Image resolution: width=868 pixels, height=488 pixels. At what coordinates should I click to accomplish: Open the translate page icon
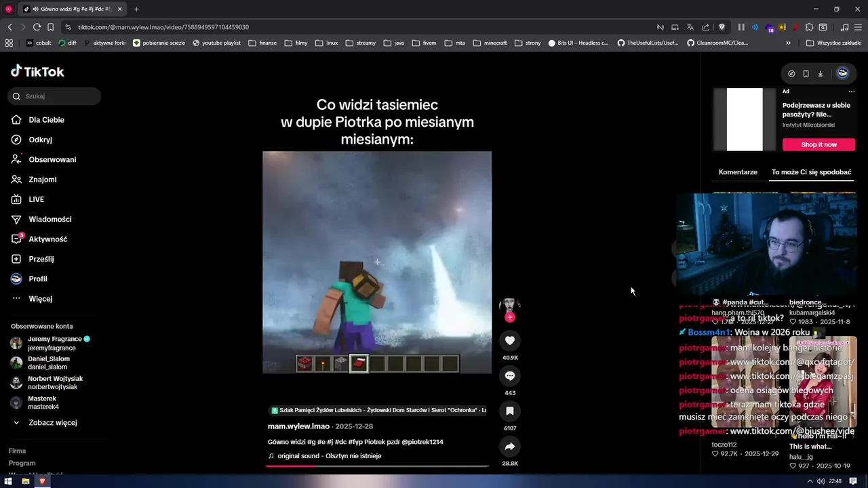click(x=690, y=27)
